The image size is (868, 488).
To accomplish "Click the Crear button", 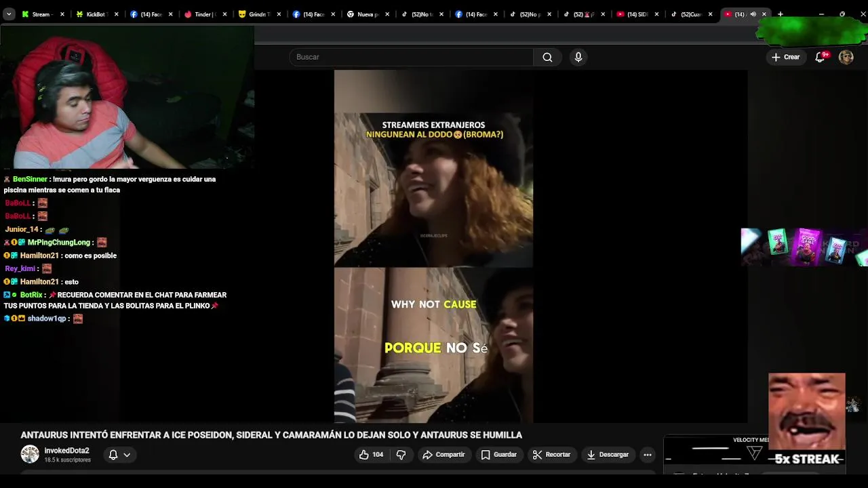I will tap(785, 57).
